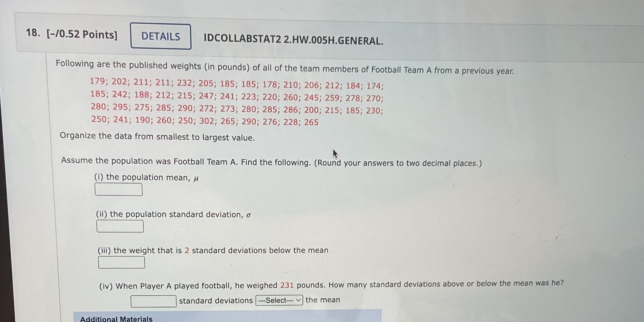Click the standard deviations input for part (iv)
This screenshot has width=644, height=322.
pyautogui.click(x=153, y=301)
